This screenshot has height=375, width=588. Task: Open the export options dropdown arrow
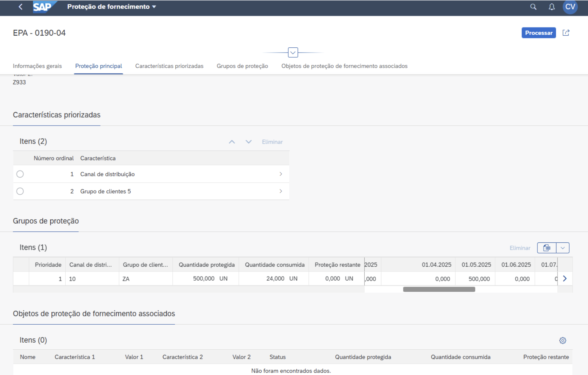point(563,248)
